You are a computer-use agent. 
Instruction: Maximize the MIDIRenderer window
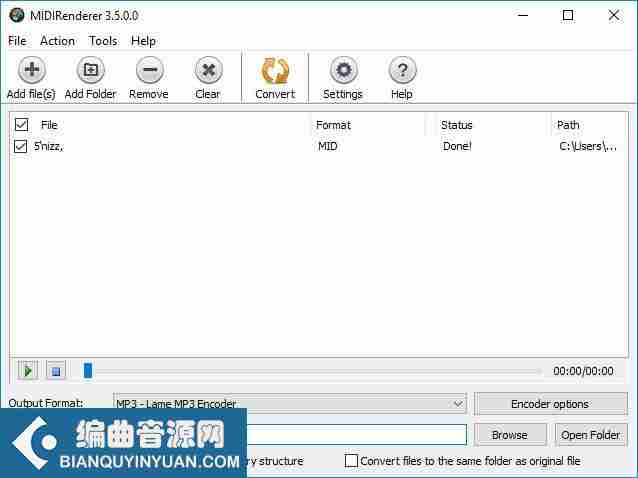tap(568, 15)
